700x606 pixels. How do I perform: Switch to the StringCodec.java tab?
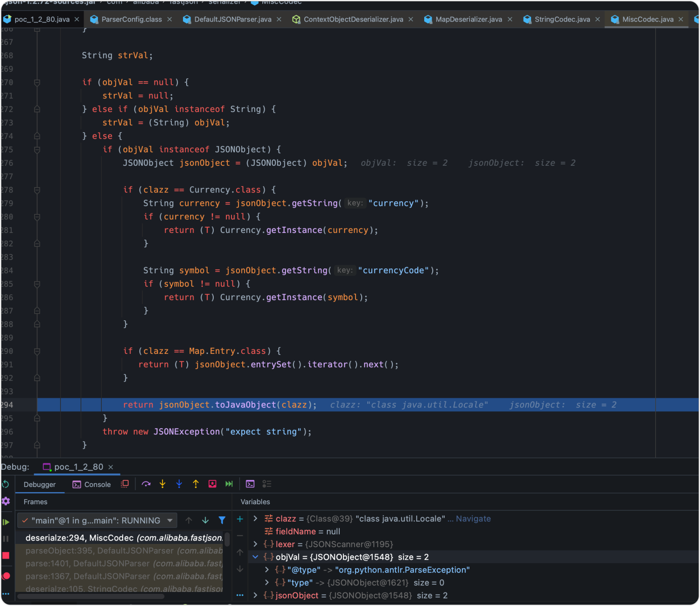click(x=562, y=19)
